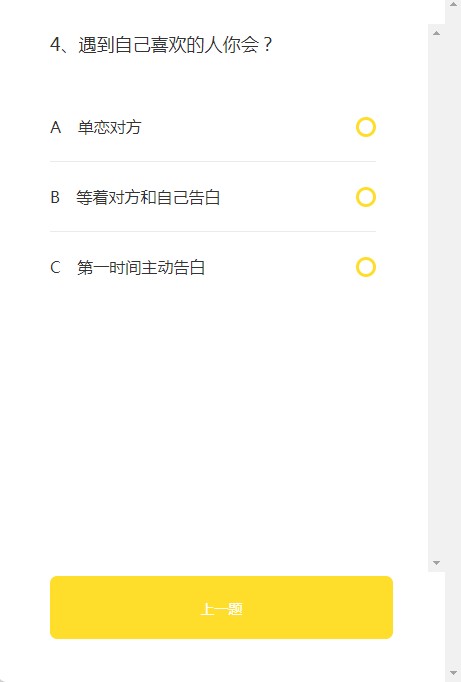This screenshot has height=682, width=461.
Task: Click the outer page scrollbar's down arrow
Action: (453, 673)
